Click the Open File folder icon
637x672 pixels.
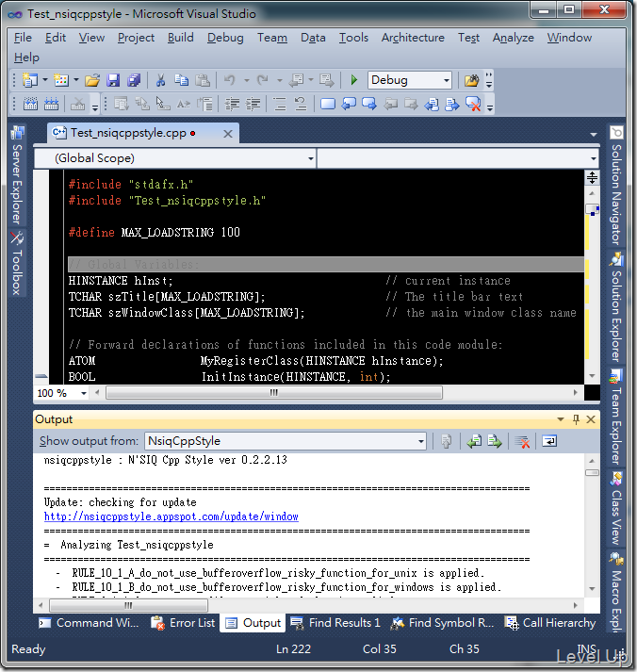coord(92,80)
